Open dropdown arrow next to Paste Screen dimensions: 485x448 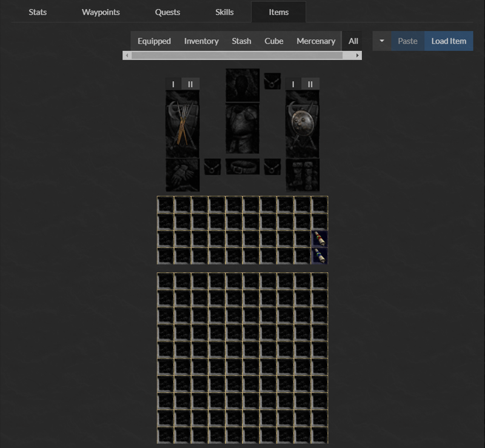pyautogui.click(x=382, y=41)
